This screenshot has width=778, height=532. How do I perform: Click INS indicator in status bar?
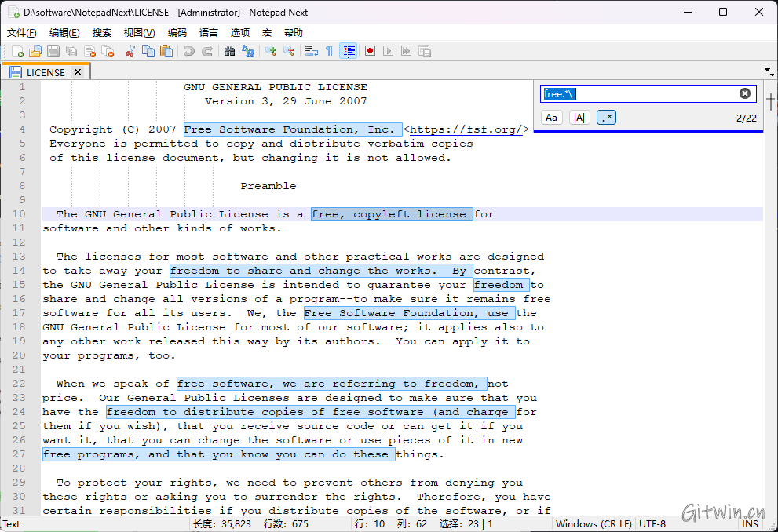tap(751, 524)
